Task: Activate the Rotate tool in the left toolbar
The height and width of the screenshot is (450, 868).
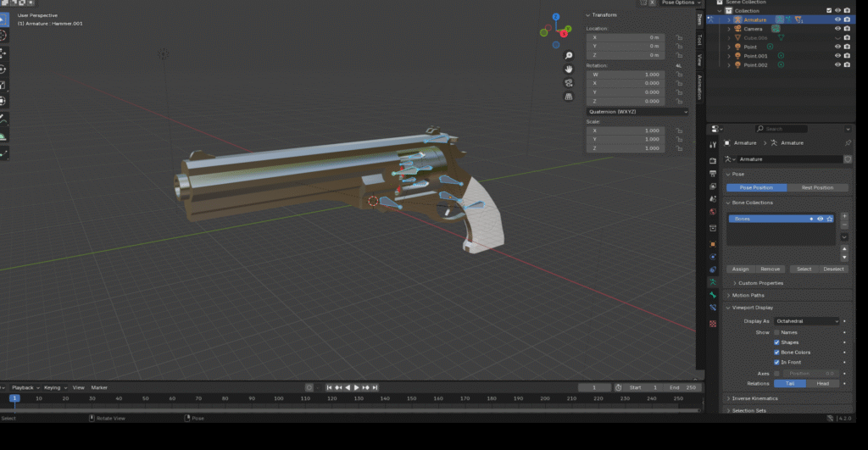Action: click(3, 69)
